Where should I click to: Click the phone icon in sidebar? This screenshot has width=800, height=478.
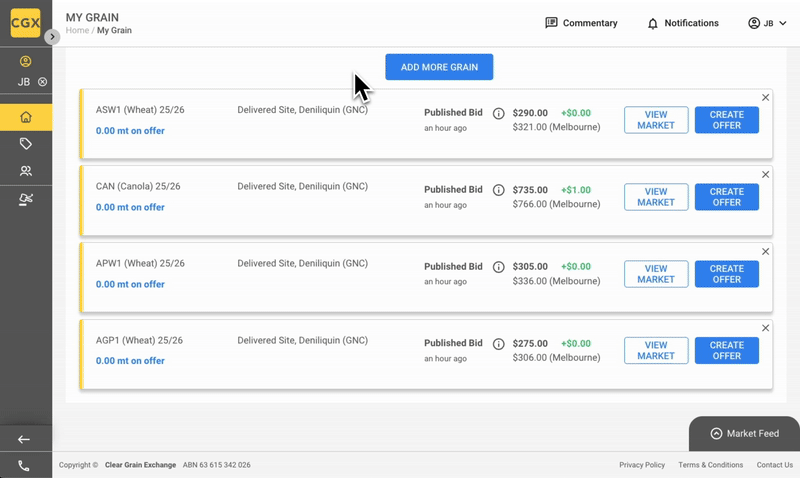coord(24,465)
